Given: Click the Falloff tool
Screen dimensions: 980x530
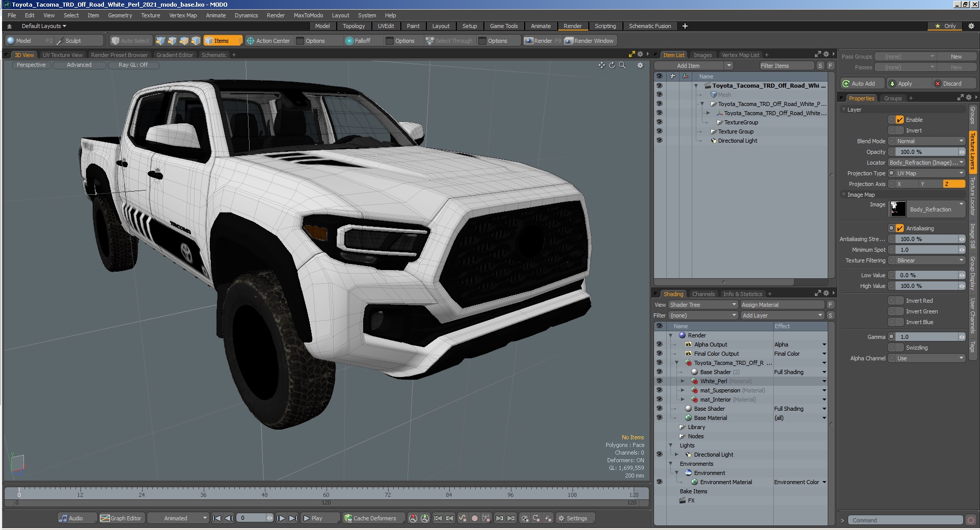Looking at the screenshot, I should (358, 41).
